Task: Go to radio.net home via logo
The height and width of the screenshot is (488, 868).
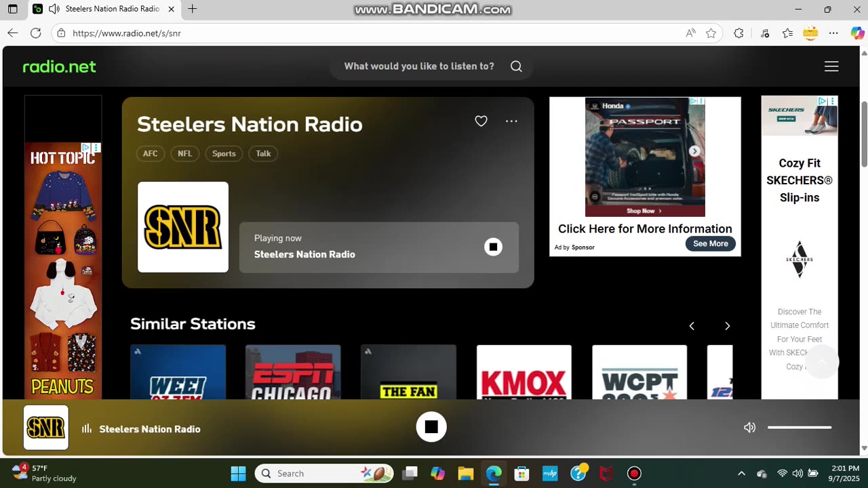Action: click(60, 66)
